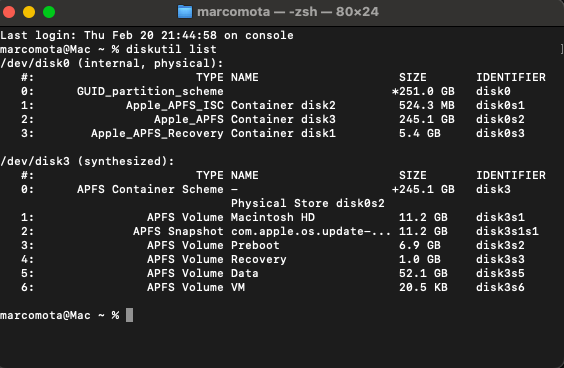Click the 'Preboot' volume name
This screenshot has width=564, height=368.
pos(255,246)
